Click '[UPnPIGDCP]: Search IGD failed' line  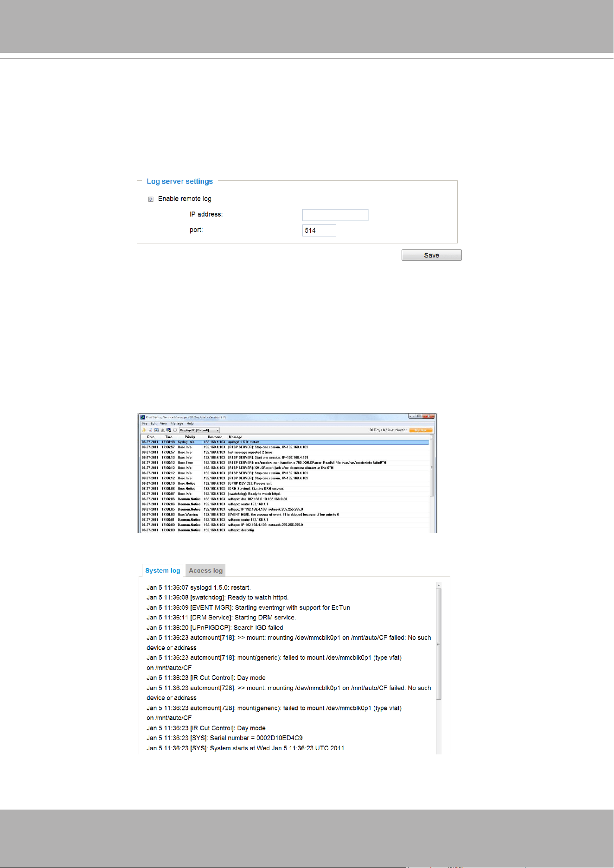[x=215, y=627]
